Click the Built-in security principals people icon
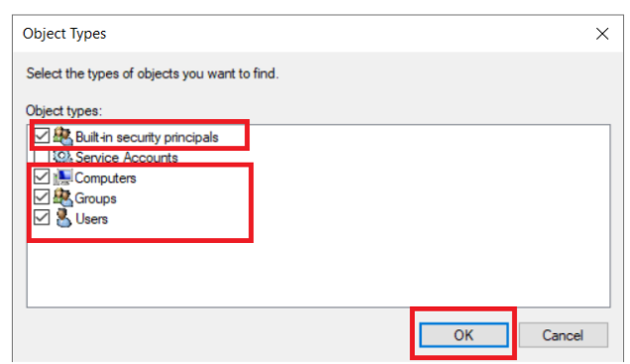 pyautogui.click(x=63, y=136)
